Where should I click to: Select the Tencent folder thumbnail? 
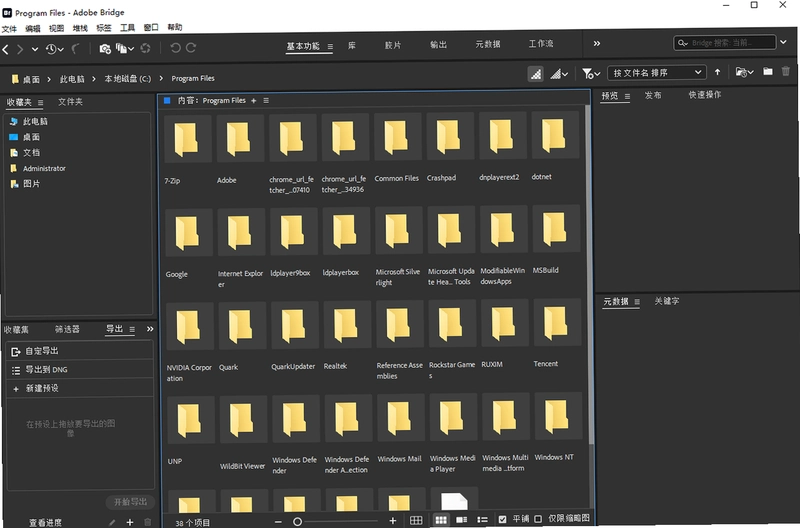tap(557, 323)
